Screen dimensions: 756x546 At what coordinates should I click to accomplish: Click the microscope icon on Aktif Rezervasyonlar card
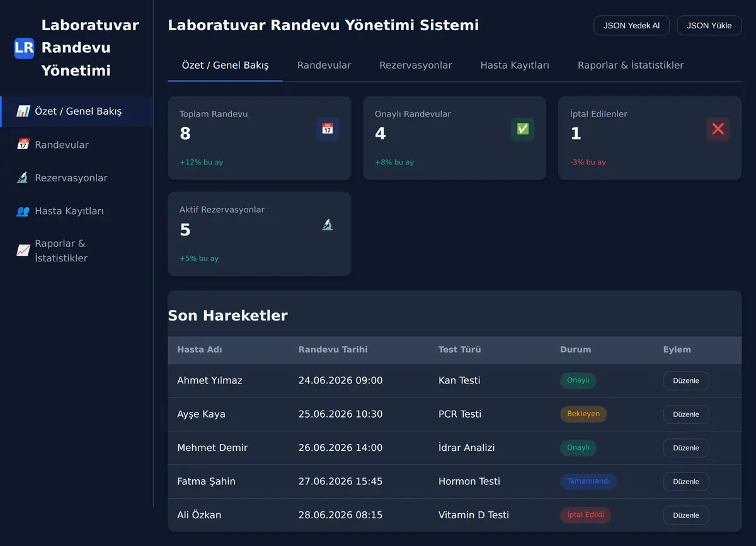click(x=328, y=225)
